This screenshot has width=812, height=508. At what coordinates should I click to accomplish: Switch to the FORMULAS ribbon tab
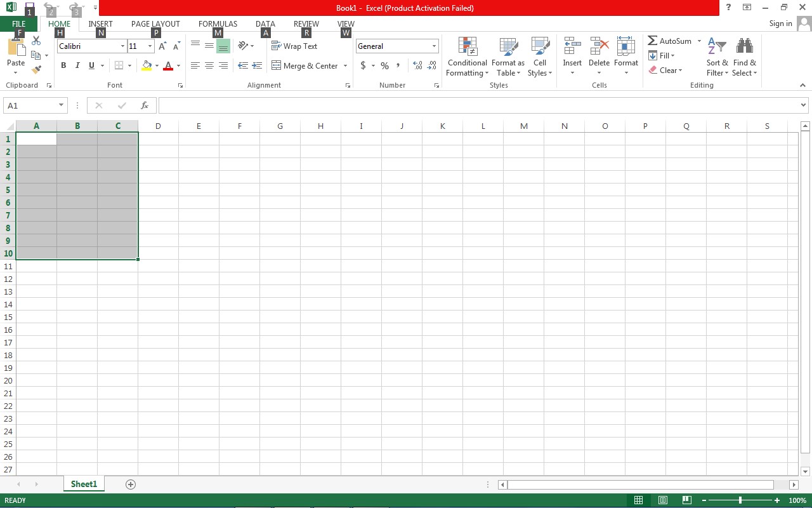218,23
